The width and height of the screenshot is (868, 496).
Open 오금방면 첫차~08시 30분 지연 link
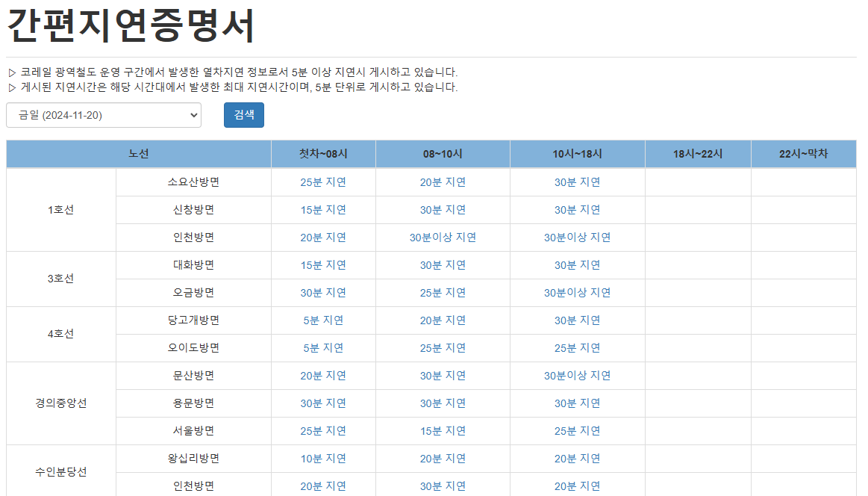tap(323, 293)
